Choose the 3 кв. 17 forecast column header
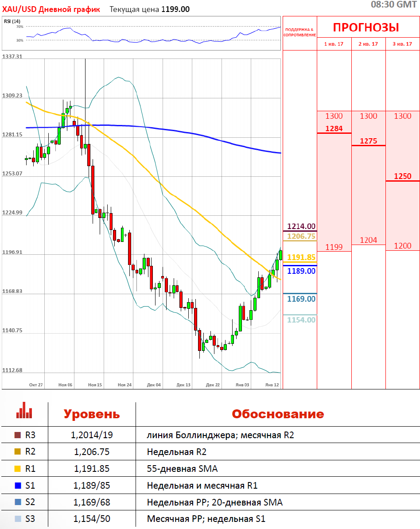This screenshot has height=529, width=420. [403, 44]
